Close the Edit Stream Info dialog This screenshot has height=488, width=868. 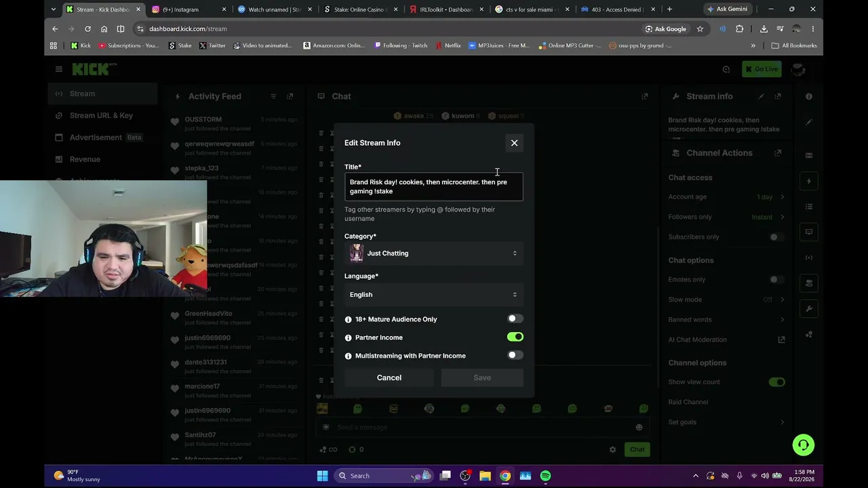pos(514,143)
